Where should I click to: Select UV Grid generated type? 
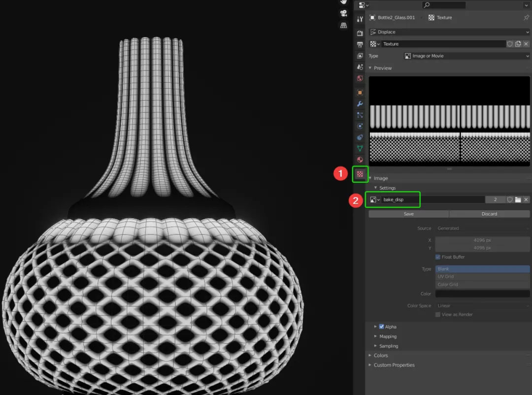point(482,277)
